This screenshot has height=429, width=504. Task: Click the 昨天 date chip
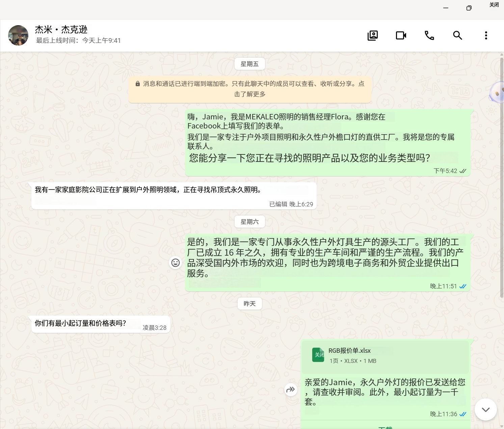[249, 304]
